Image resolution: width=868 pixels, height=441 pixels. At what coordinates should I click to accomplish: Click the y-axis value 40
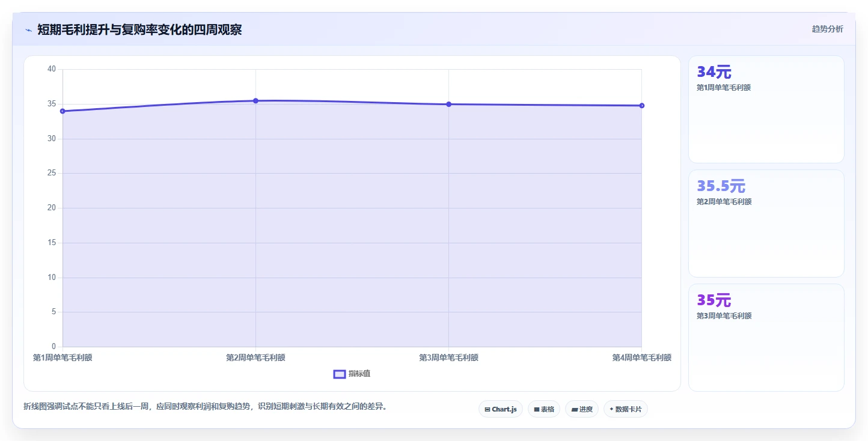52,69
